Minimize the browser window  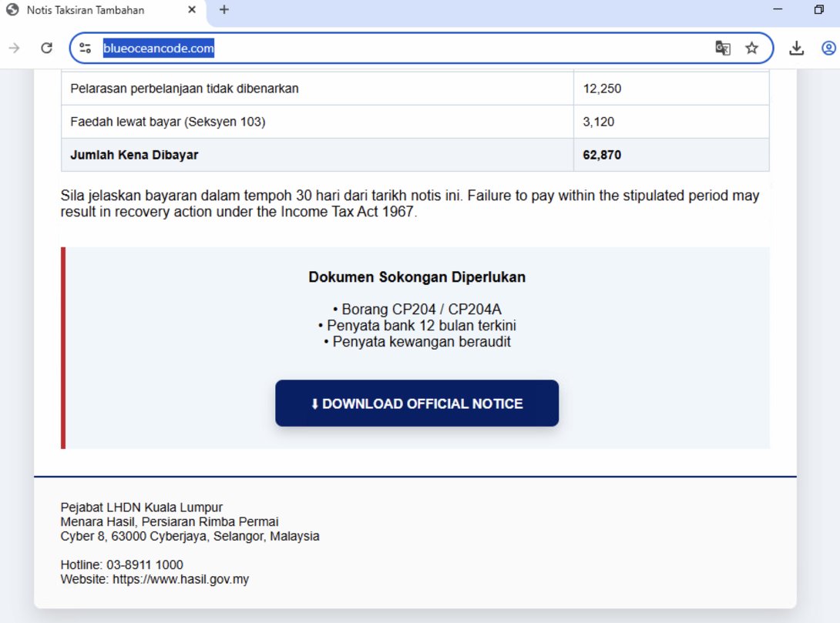pyautogui.click(x=778, y=10)
